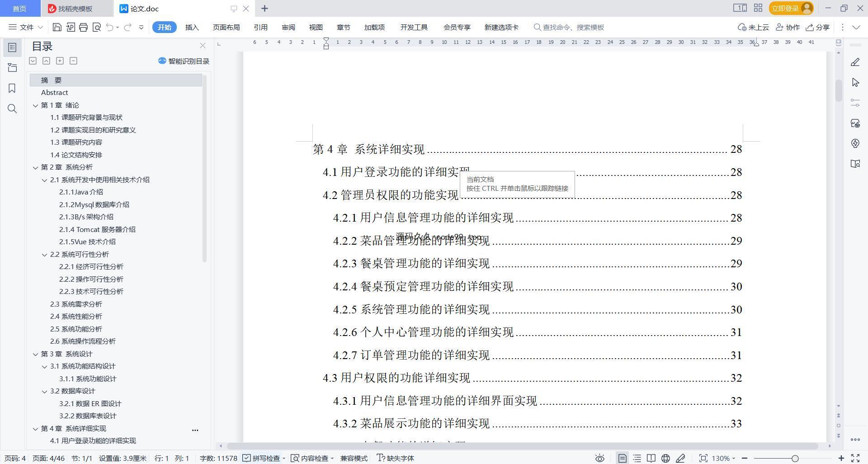
Task: Open the reading book icon in right sidebar
Action: [x=855, y=164]
